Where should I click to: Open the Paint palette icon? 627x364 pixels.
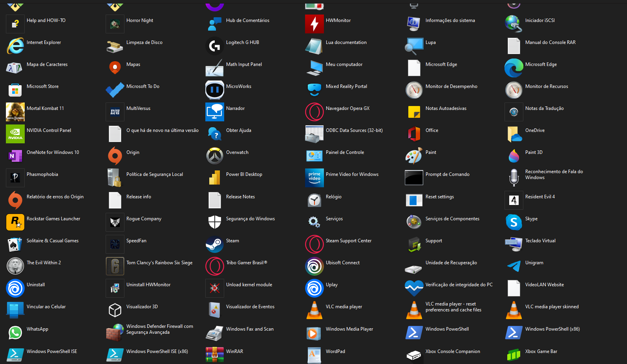click(x=414, y=156)
